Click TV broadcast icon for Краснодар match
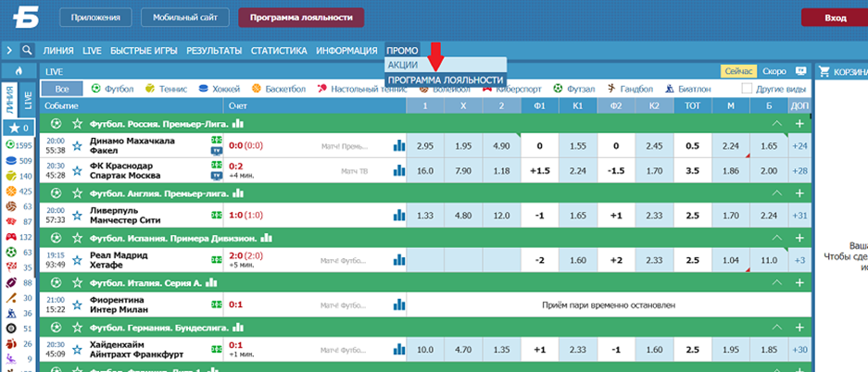The image size is (868, 372). [x=216, y=176]
